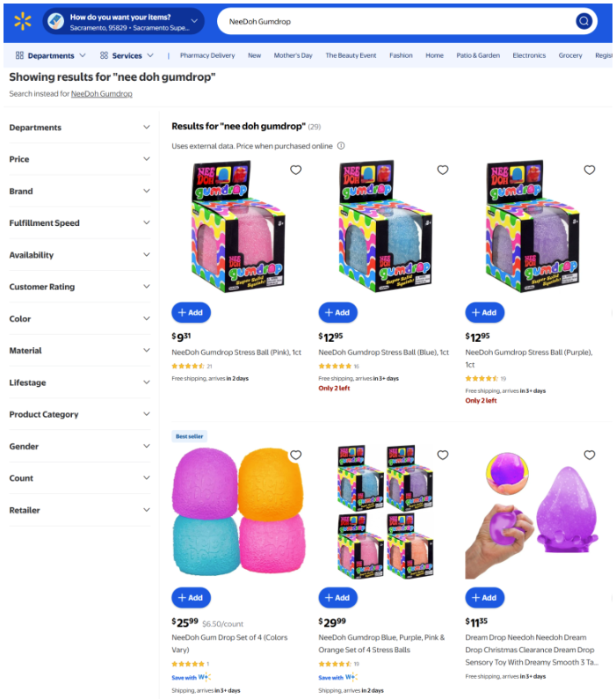Open the Electronics menu item
This screenshot has width=616, height=699.
(529, 55)
